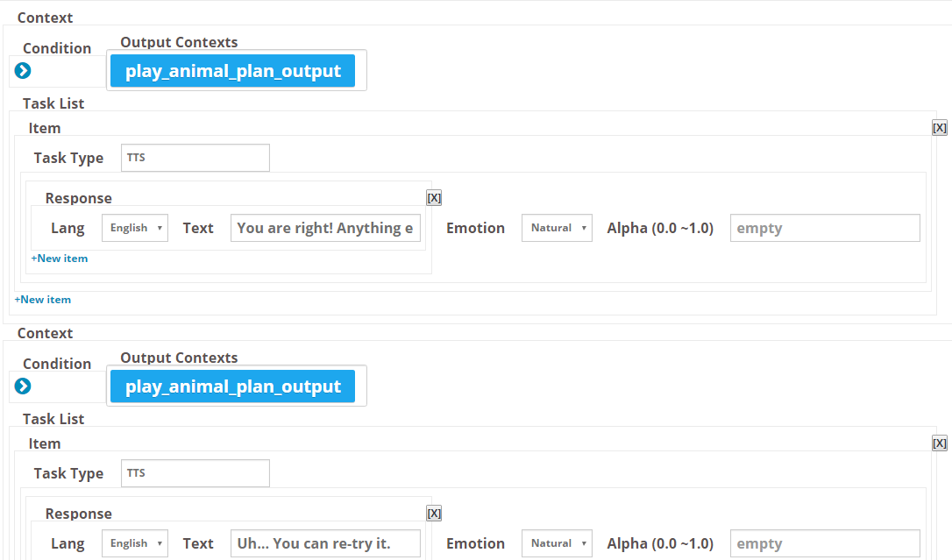Expand the Condition arrow in the first Context
The height and width of the screenshot is (560, 952).
(x=23, y=71)
